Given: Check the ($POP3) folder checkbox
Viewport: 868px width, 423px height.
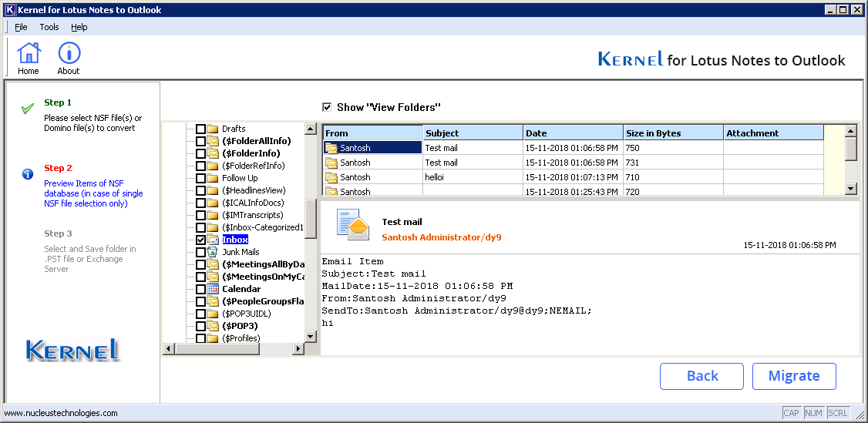Looking at the screenshot, I should click(200, 326).
